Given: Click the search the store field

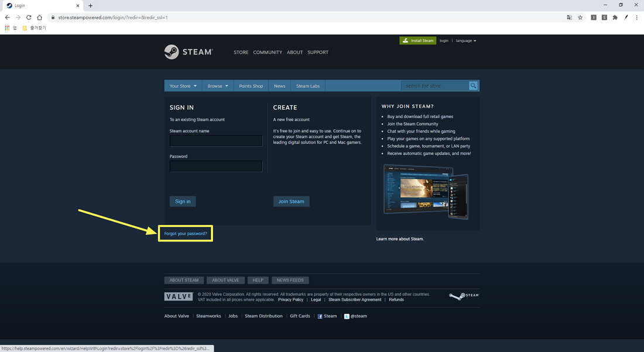Looking at the screenshot, I should (x=435, y=86).
